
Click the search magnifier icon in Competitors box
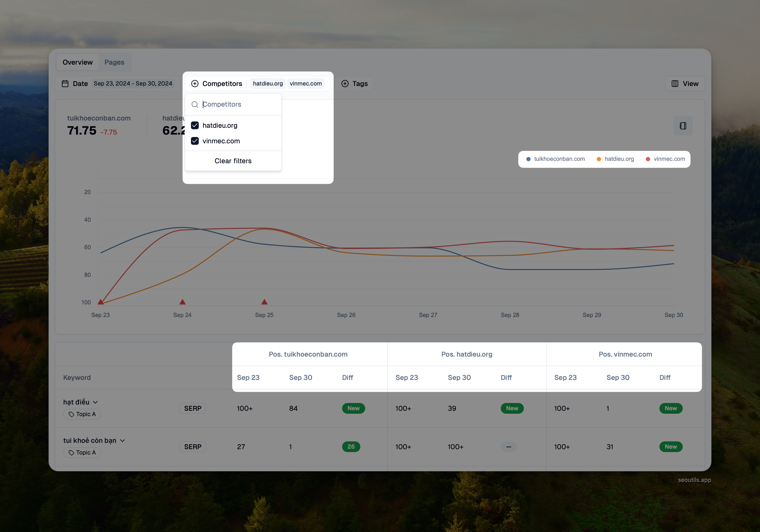coord(195,105)
